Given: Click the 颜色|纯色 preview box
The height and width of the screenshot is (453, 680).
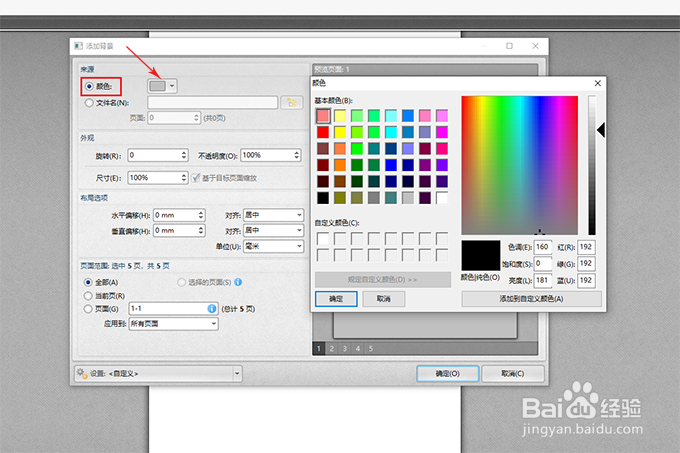Looking at the screenshot, I should click(481, 255).
